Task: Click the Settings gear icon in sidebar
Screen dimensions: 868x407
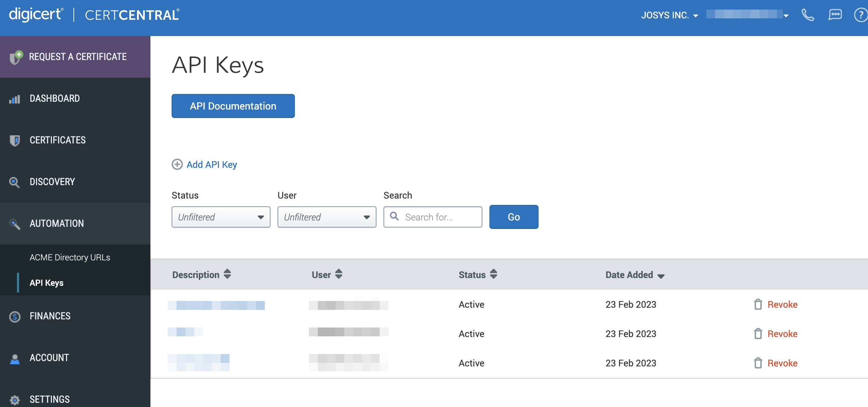Action: point(14,400)
